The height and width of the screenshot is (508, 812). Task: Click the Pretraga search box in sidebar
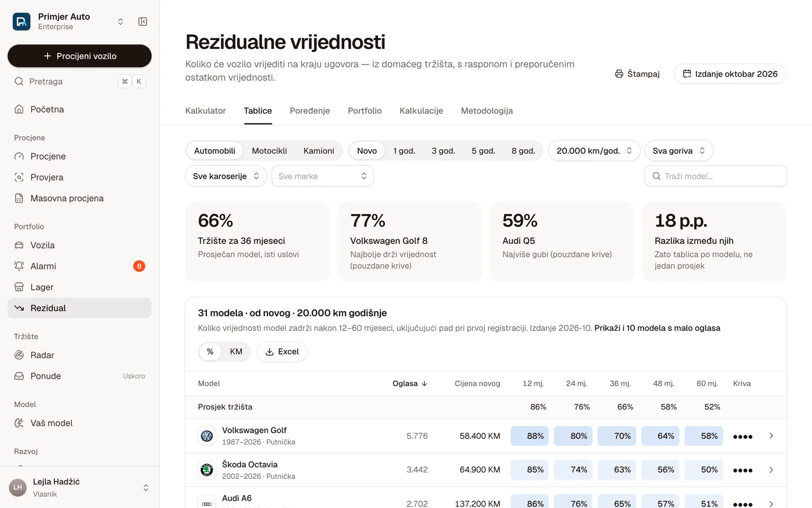[80, 81]
